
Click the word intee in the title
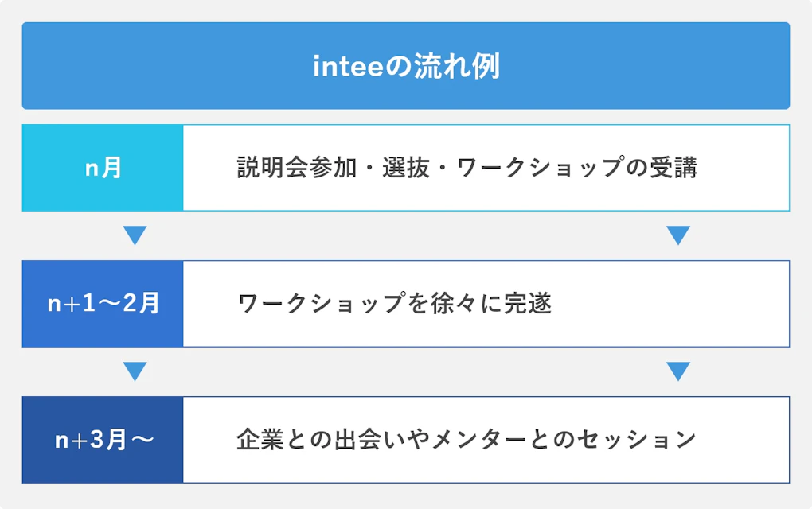[349, 68]
